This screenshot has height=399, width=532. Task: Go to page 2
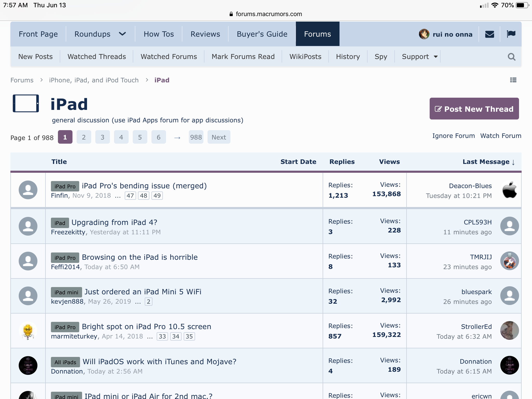click(84, 137)
